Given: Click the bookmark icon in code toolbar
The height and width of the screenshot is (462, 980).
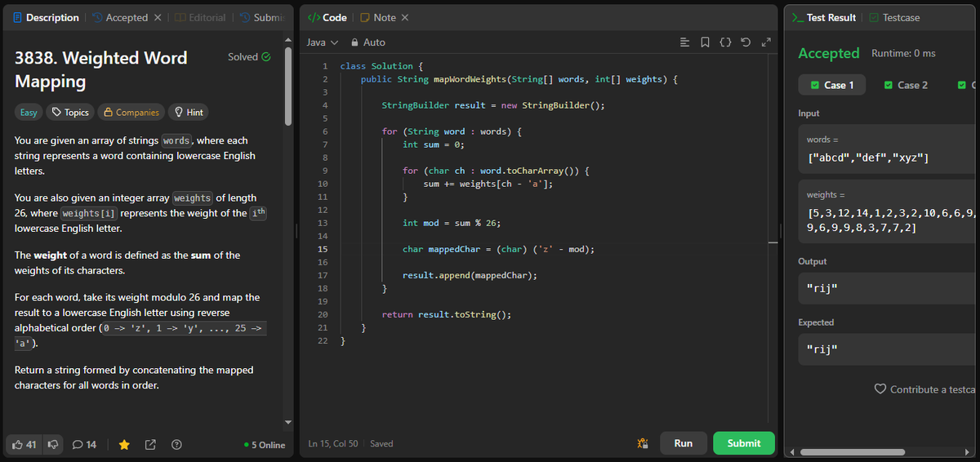Looking at the screenshot, I should tap(705, 42).
